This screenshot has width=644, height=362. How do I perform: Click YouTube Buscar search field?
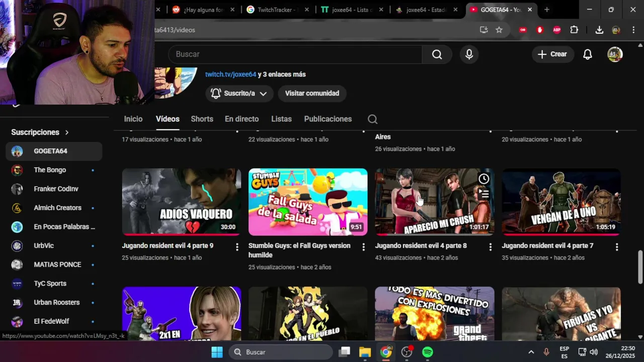pyautogui.click(x=295, y=54)
